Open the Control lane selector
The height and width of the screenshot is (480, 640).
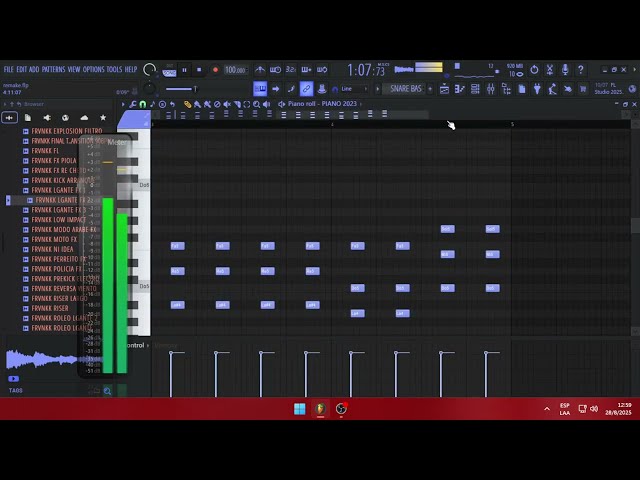click(x=136, y=345)
